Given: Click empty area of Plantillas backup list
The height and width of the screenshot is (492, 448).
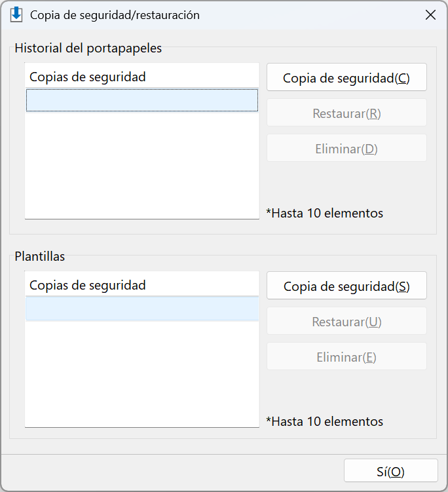Looking at the screenshot, I should [x=142, y=373].
